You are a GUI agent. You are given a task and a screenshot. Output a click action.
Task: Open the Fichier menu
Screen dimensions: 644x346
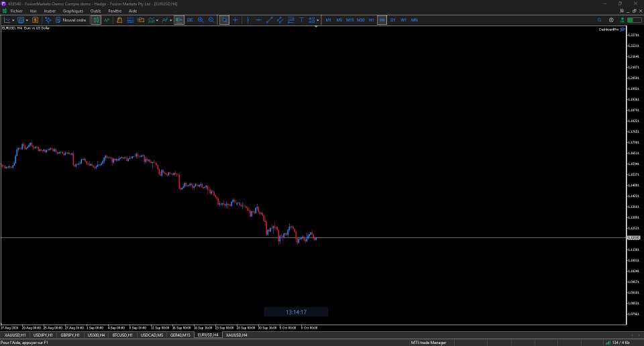(16, 11)
